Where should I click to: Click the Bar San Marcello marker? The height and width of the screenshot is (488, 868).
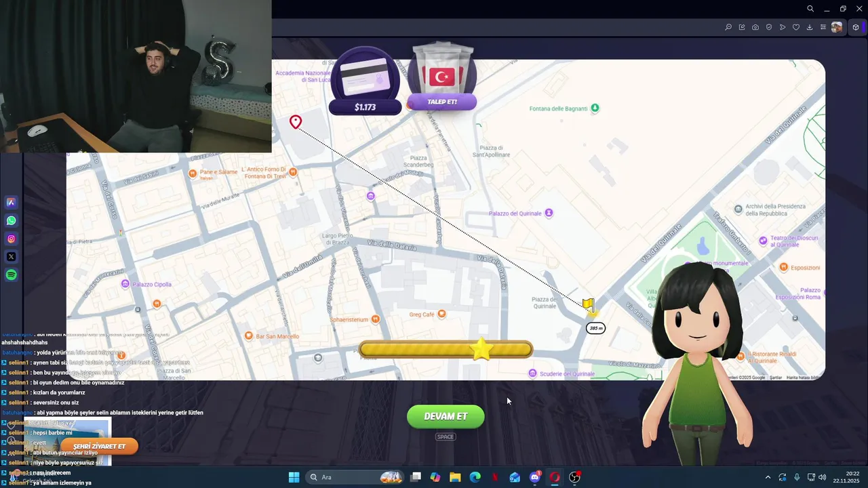pos(249,335)
